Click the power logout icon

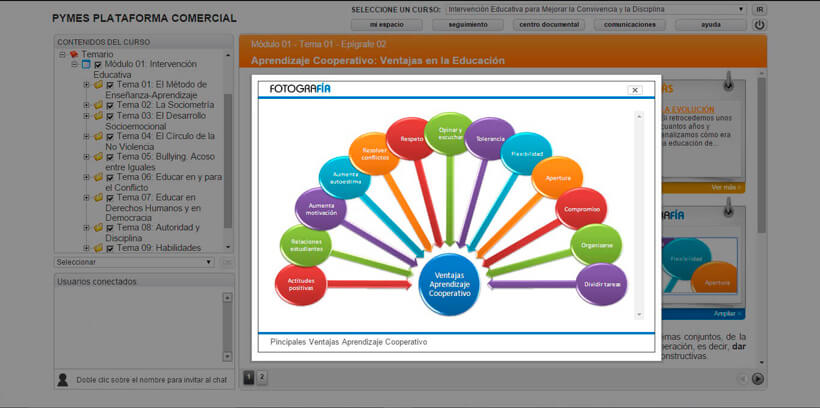(759, 25)
